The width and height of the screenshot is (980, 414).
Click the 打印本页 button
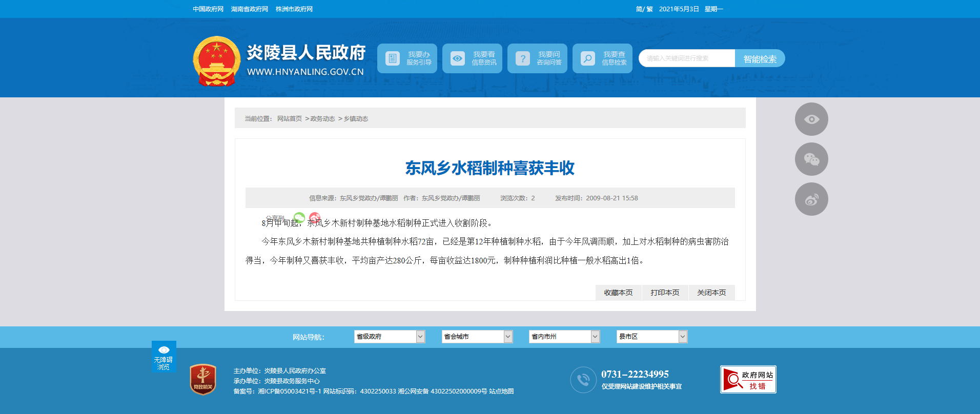tap(665, 293)
